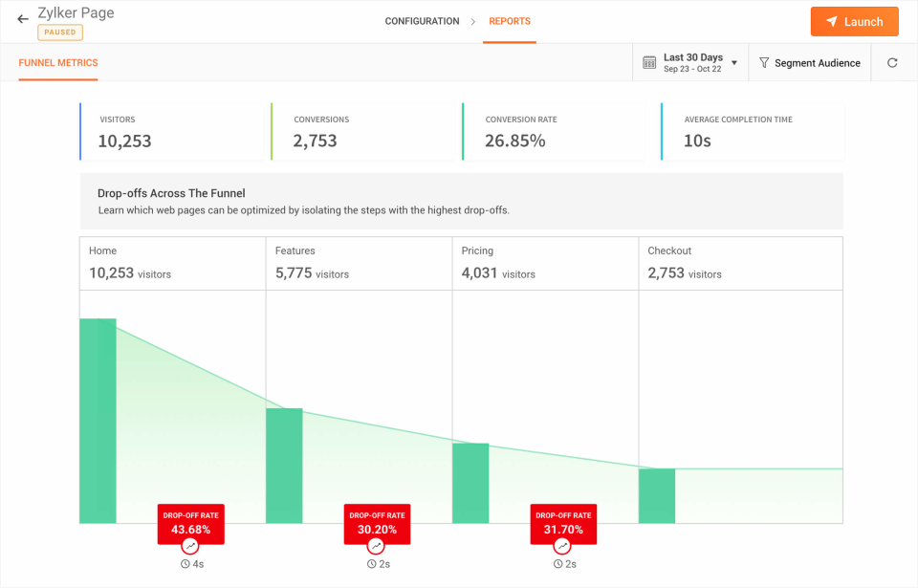
Task: Select the Visitors metric card
Action: (170, 132)
